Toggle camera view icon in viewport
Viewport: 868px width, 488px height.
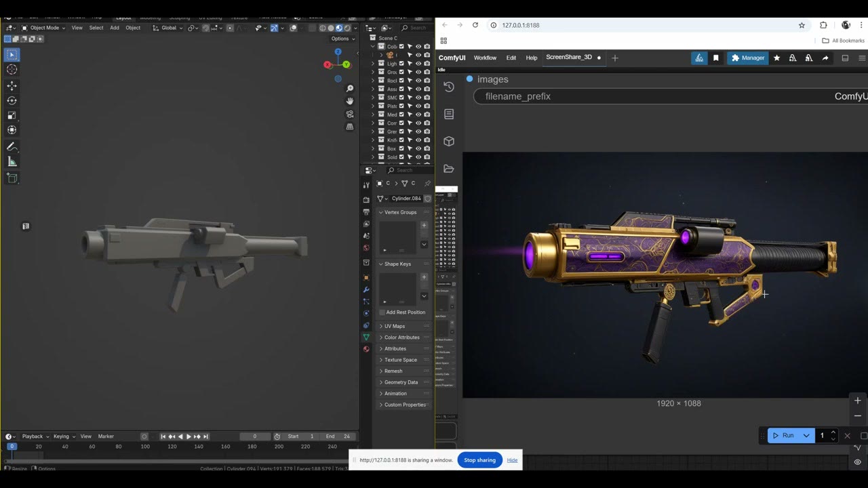coord(350,114)
